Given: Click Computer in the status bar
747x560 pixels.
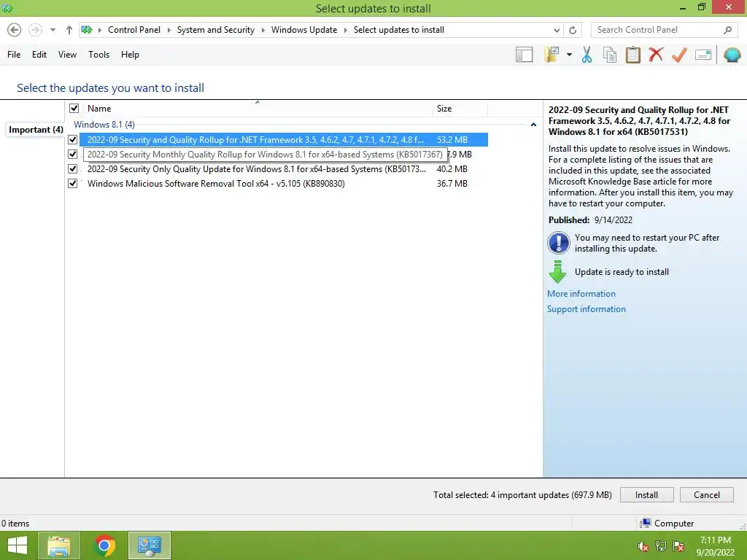Looking at the screenshot, I should (673, 524).
